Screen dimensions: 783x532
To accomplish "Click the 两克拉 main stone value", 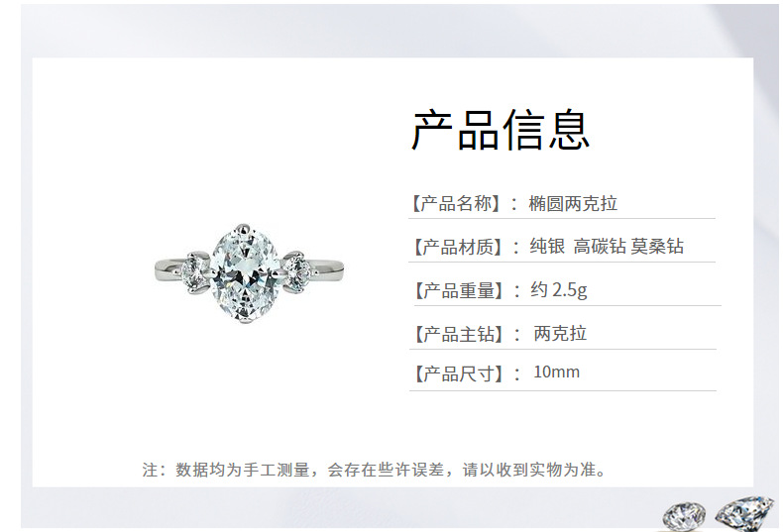I will pyautogui.click(x=560, y=334).
